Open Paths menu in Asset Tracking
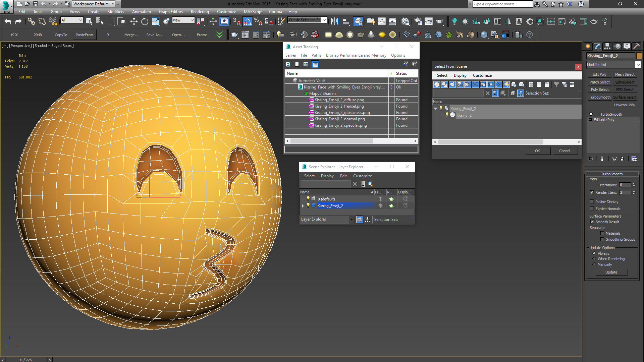This screenshot has width=644, height=362. coord(316,55)
